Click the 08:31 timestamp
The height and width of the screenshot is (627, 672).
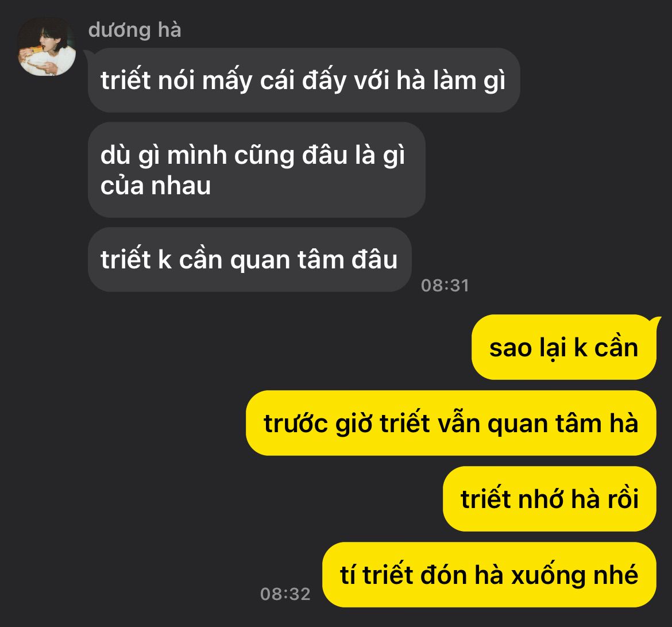(x=445, y=286)
